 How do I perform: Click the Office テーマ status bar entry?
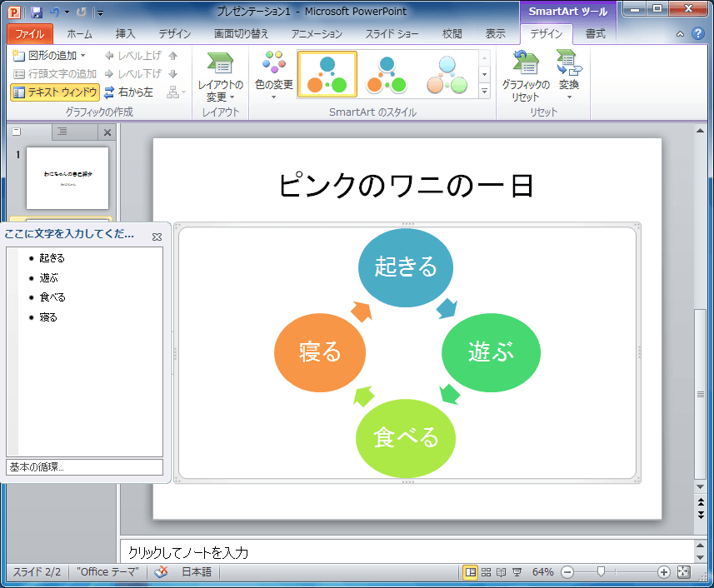(x=108, y=571)
